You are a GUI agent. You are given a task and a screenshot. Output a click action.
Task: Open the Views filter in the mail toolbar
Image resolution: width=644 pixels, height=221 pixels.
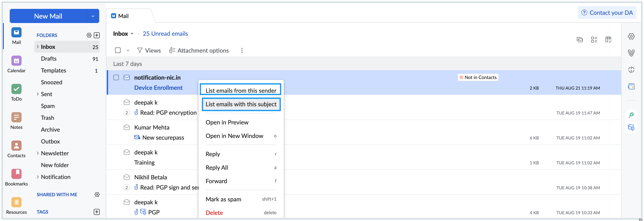(149, 50)
